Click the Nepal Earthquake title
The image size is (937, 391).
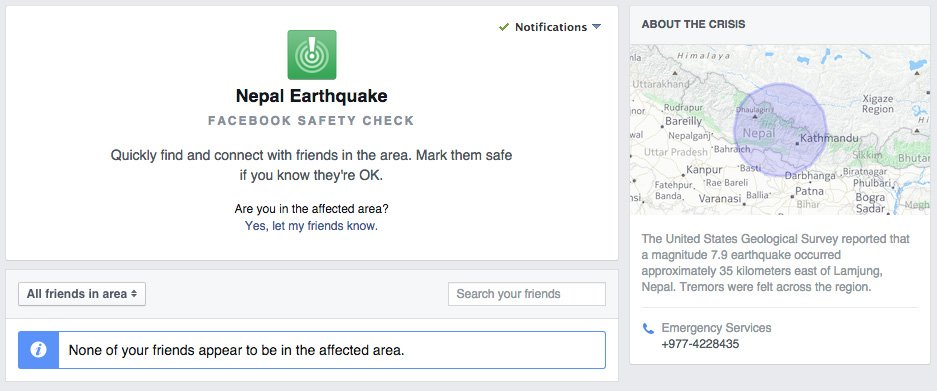(311, 96)
